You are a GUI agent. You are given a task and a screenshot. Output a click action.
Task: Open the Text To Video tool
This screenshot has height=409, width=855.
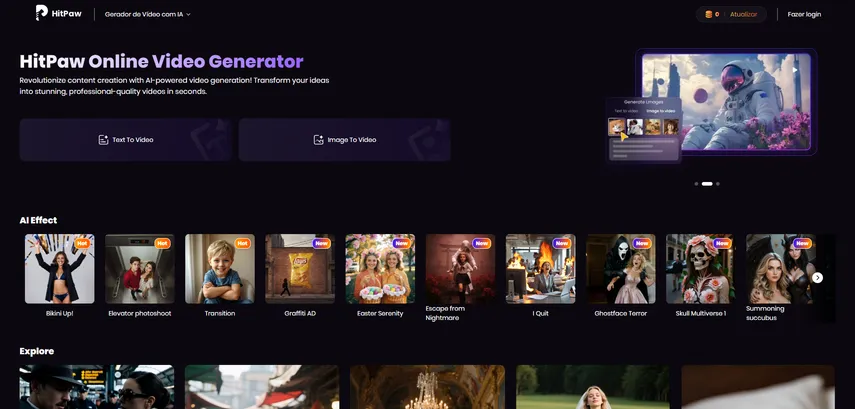[x=126, y=140]
